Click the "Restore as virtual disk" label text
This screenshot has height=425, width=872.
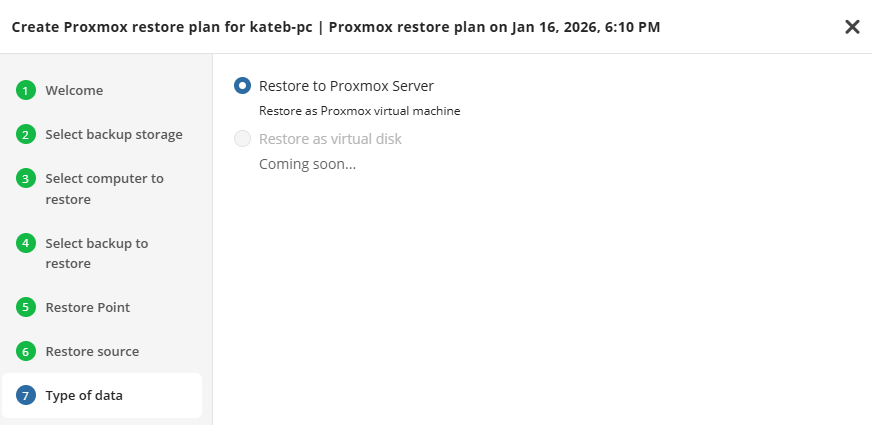[x=330, y=139]
